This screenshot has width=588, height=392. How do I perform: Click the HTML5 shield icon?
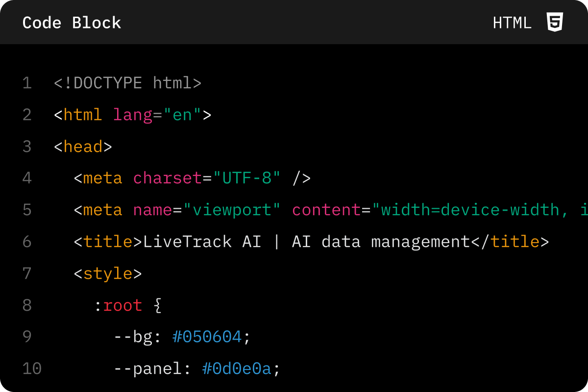click(x=555, y=23)
